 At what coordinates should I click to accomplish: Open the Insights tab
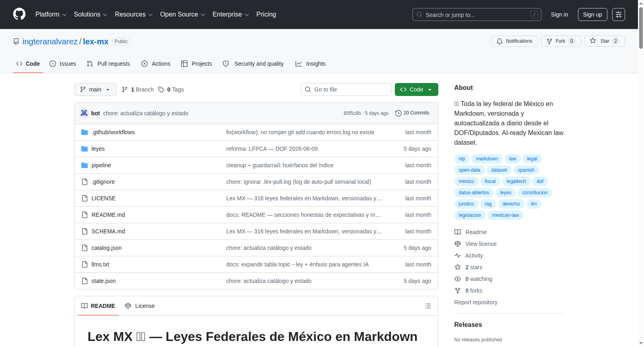point(310,64)
